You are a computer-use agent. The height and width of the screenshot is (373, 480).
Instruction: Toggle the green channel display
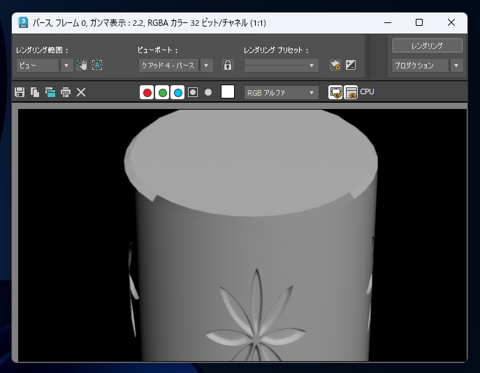click(162, 92)
